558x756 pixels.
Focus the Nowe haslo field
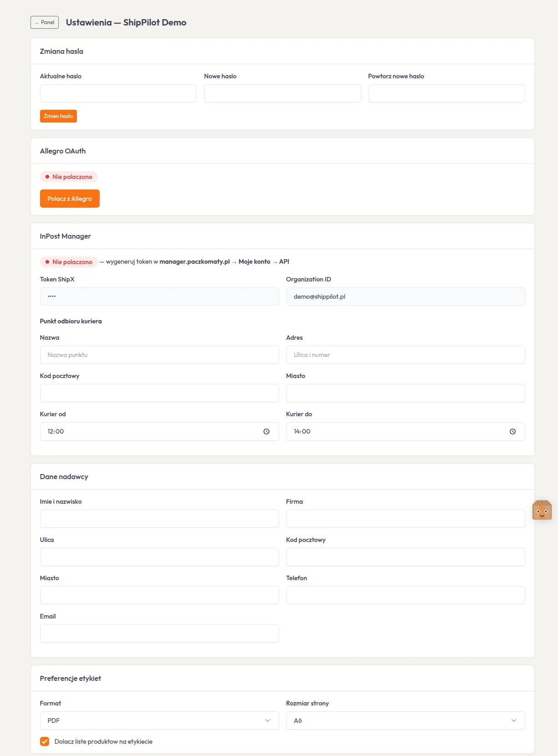pyautogui.click(x=282, y=93)
